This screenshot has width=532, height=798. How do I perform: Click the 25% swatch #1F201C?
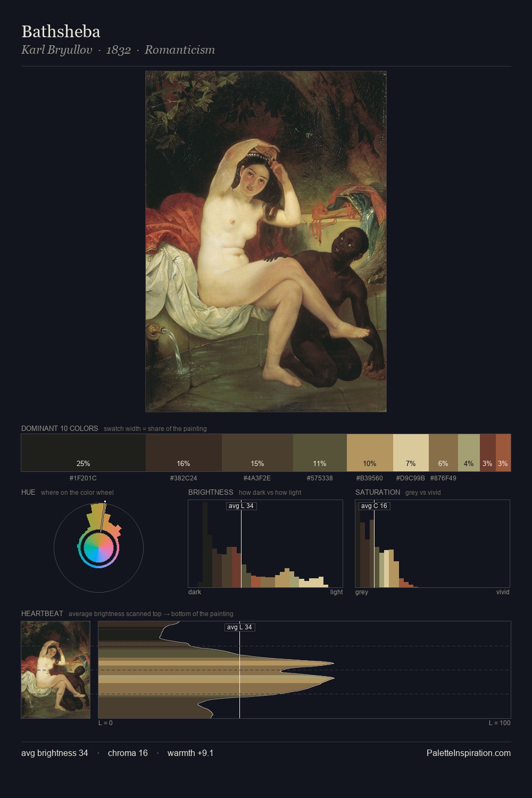[x=84, y=453]
